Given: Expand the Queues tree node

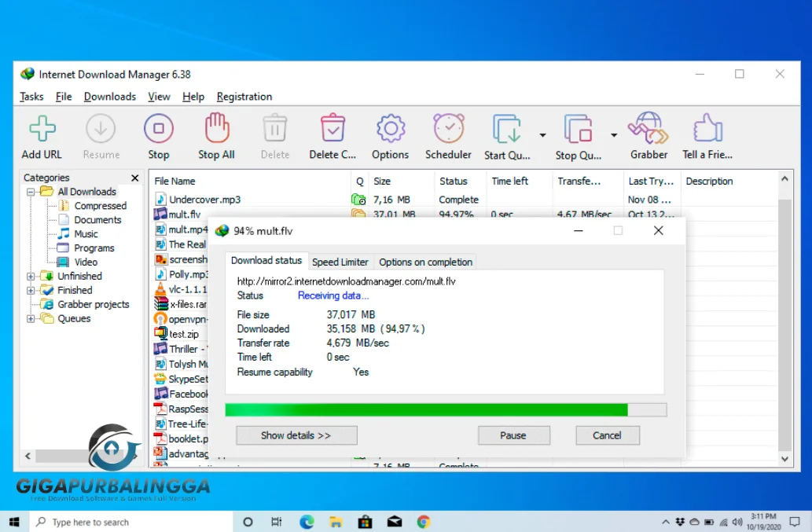Looking at the screenshot, I should pos(31,319).
